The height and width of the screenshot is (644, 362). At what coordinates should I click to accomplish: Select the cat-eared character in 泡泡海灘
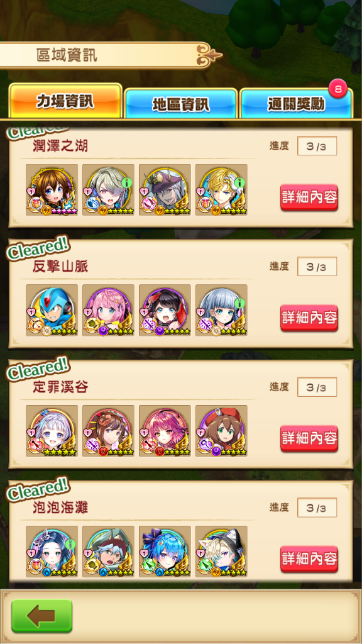(222, 552)
